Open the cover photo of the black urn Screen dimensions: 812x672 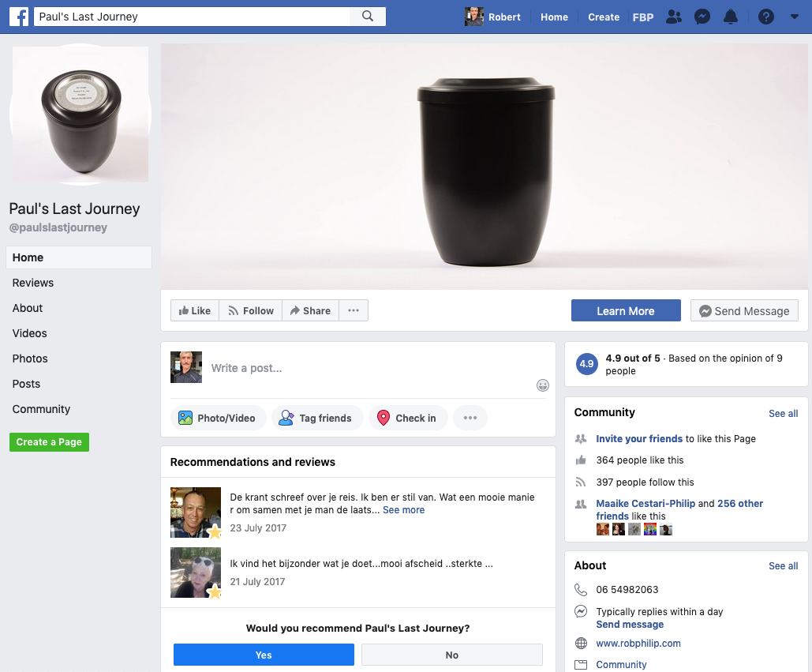(x=485, y=167)
